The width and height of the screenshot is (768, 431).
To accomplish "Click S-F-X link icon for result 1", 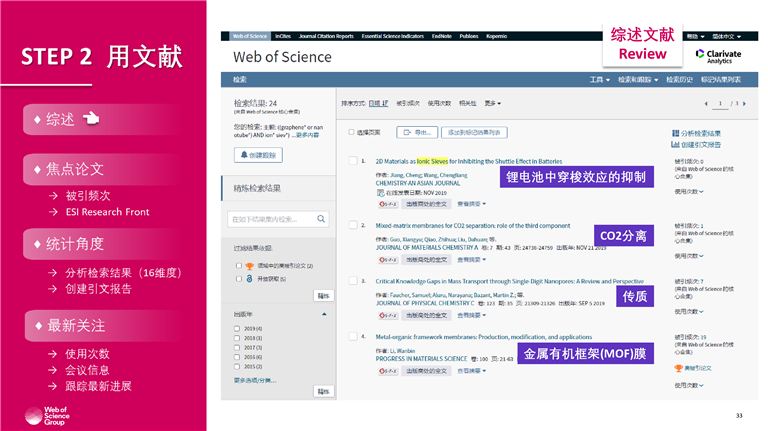I will tap(388, 204).
